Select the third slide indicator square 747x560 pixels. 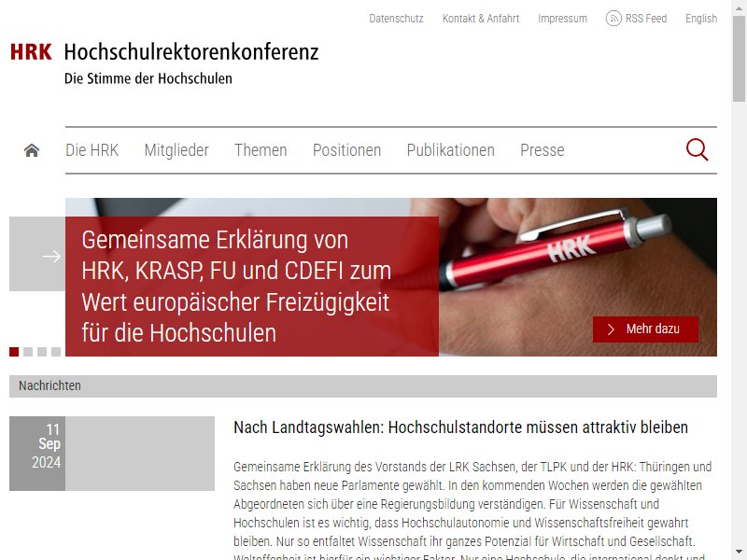(x=42, y=352)
